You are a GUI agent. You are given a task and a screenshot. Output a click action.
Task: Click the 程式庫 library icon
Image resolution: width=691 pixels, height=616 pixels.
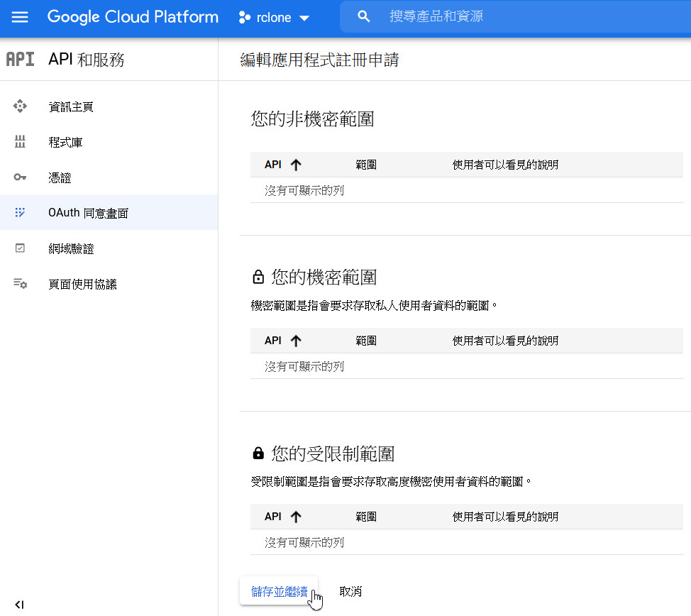click(x=20, y=142)
